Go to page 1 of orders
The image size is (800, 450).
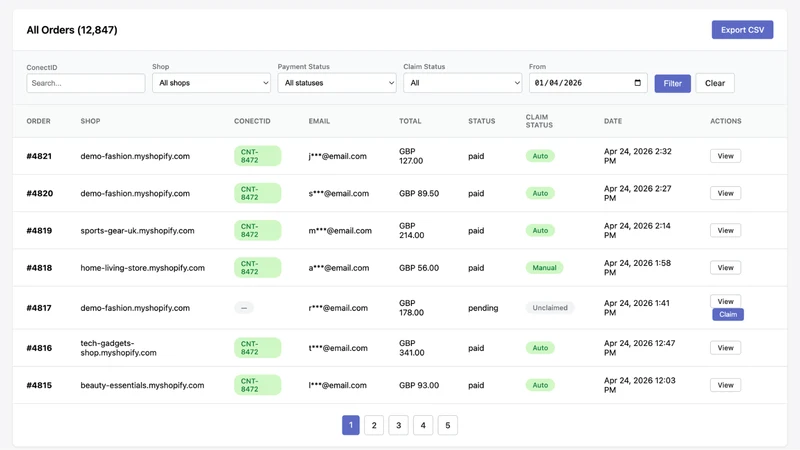point(351,425)
